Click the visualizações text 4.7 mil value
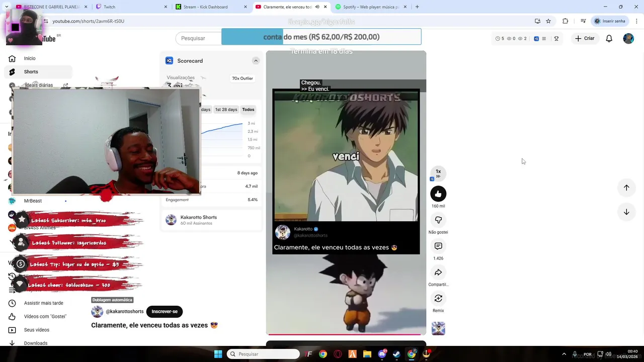 click(251, 187)
